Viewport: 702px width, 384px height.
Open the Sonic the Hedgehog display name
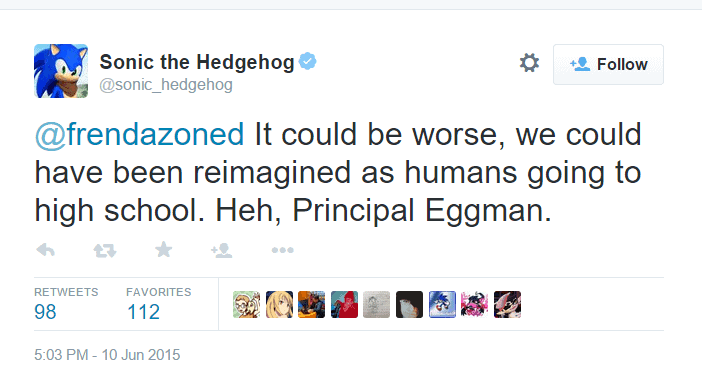[197, 62]
